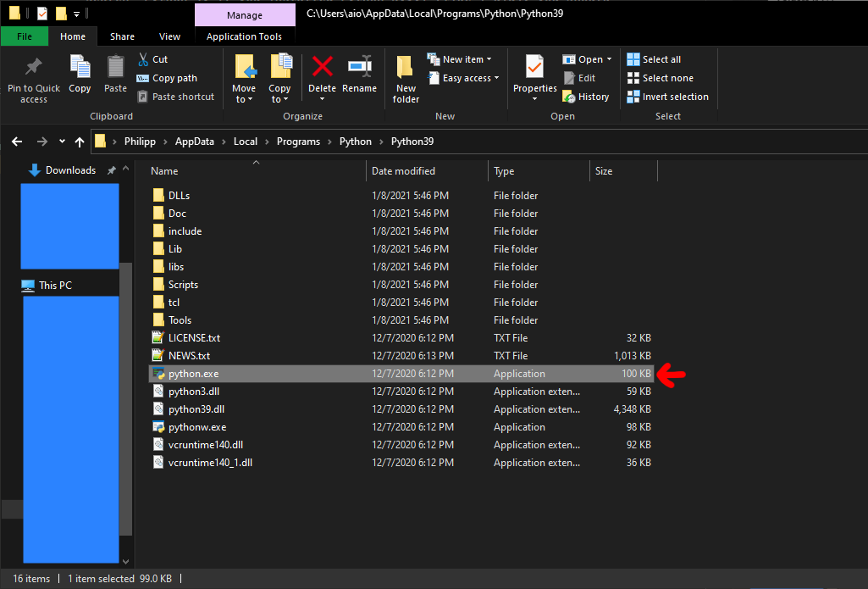Click Invert selection button
868x589 pixels.
point(674,97)
